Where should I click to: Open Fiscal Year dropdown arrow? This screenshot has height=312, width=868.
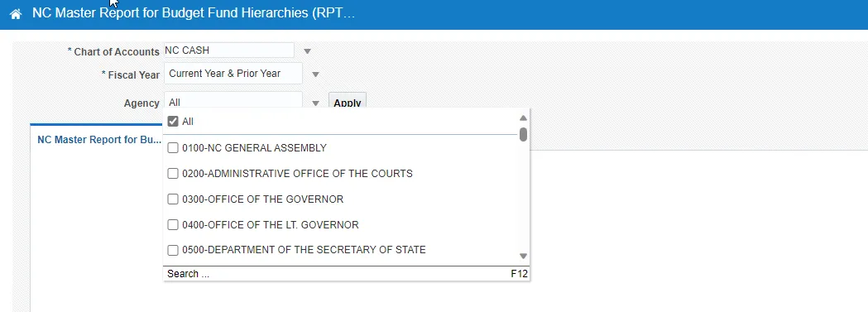pyautogui.click(x=315, y=74)
